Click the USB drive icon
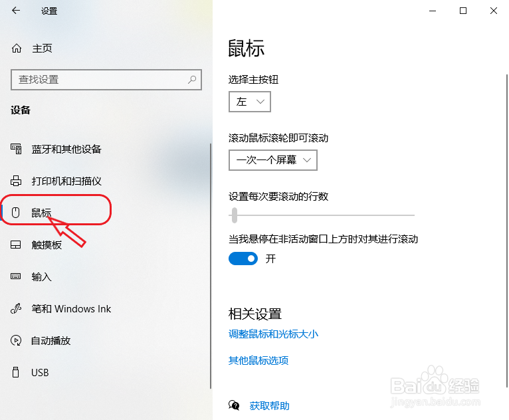This screenshot has height=420, width=509. pos(15,372)
